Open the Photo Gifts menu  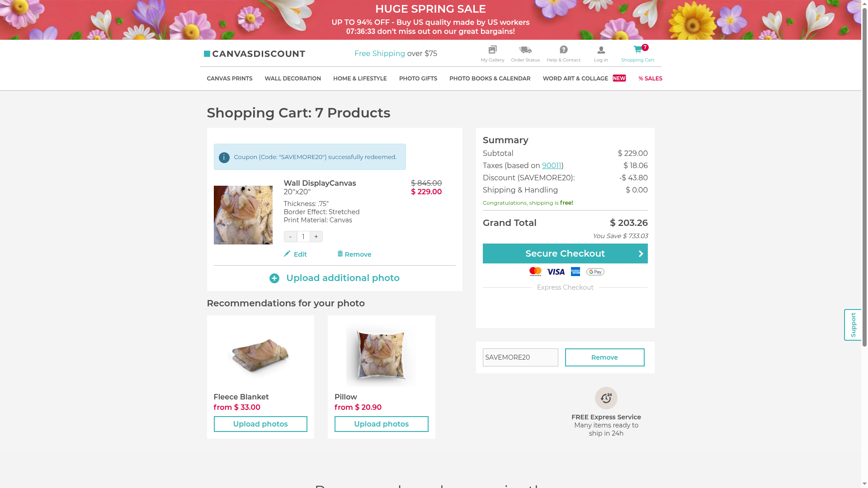pyautogui.click(x=418, y=79)
